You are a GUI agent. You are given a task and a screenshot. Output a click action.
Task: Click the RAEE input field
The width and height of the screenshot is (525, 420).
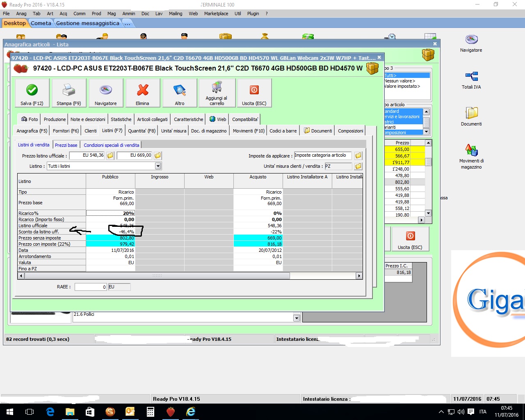coord(91,287)
